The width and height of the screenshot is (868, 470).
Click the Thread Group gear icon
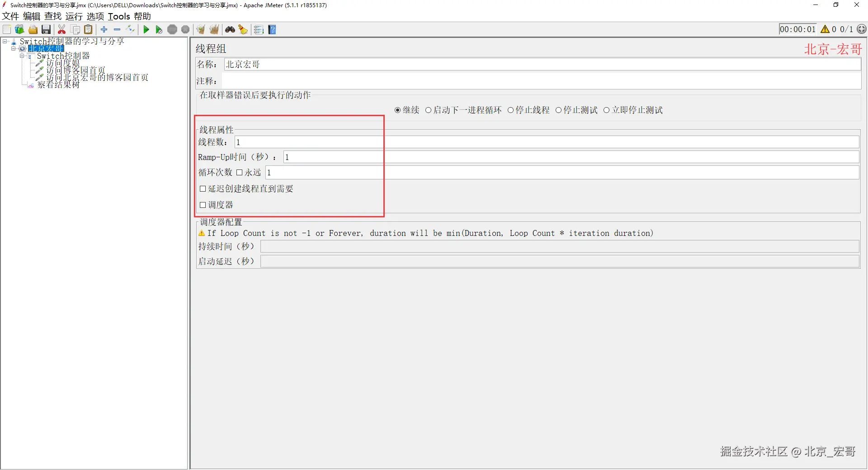(x=22, y=48)
